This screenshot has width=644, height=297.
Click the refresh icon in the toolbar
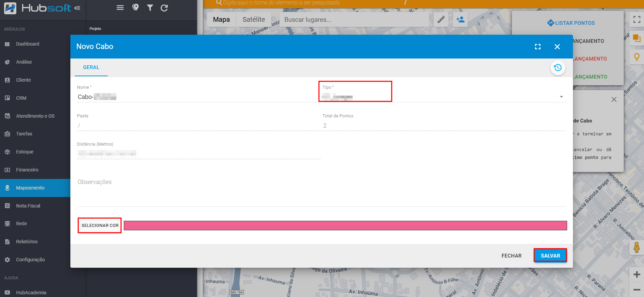coord(164,7)
